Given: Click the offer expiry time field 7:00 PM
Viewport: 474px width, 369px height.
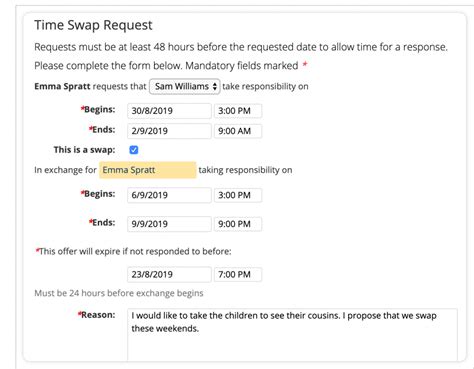Looking at the screenshot, I should pos(238,274).
